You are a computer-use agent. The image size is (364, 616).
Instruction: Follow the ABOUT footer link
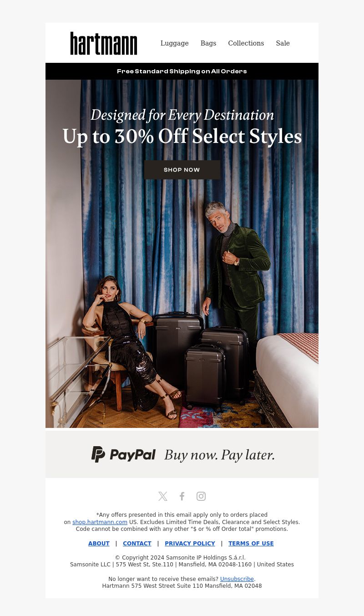(x=99, y=544)
